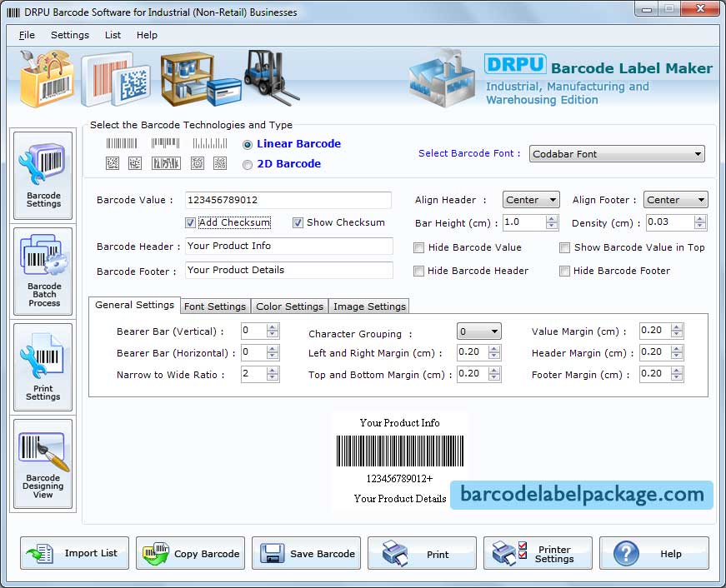Check Hide Barcode Footer option

pos(564,272)
